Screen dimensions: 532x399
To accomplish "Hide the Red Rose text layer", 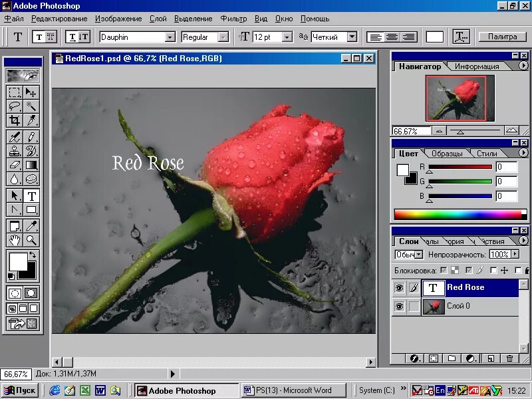I will pyautogui.click(x=400, y=288).
